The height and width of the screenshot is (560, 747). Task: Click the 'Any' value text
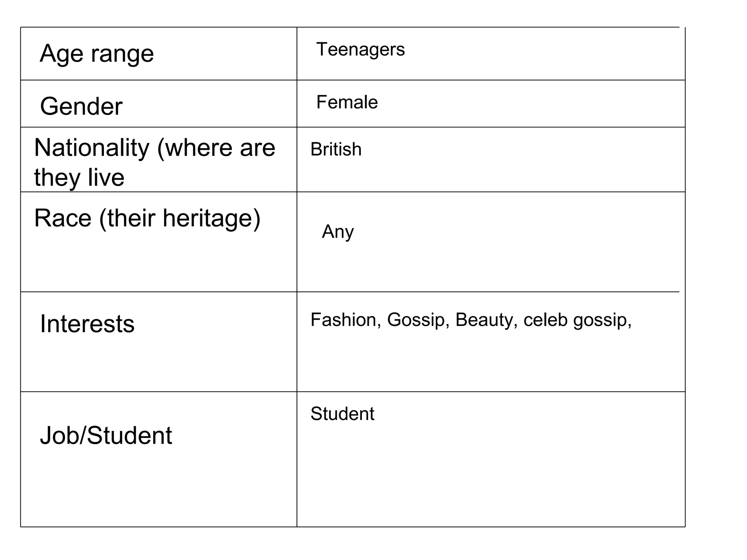point(338,232)
